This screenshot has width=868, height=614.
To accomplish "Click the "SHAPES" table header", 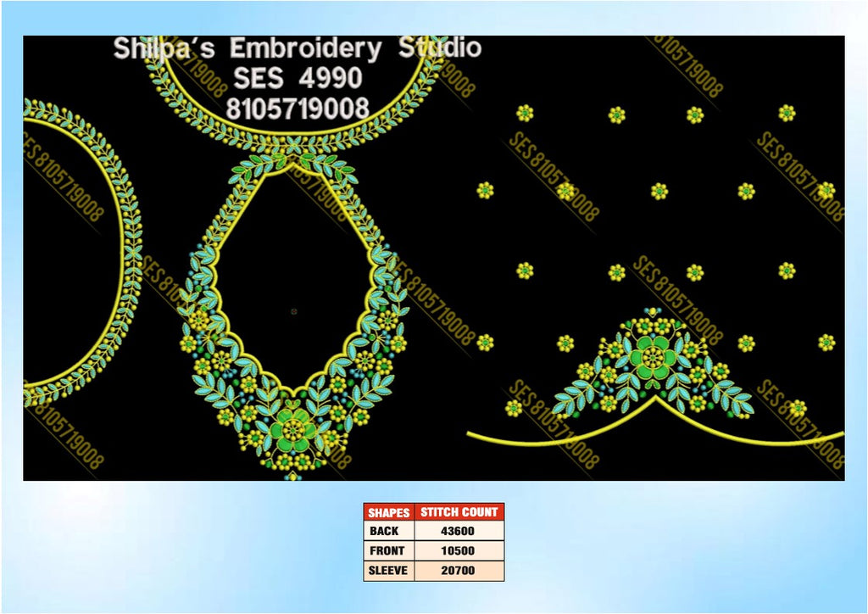I will [x=388, y=512].
